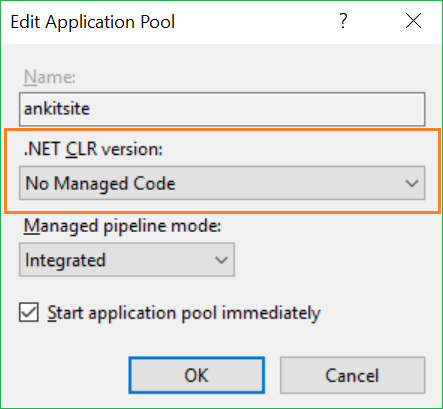This screenshot has height=409, width=443.
Task: Click the Integrated pipeline mode value
Action: [x=65, y=260]
